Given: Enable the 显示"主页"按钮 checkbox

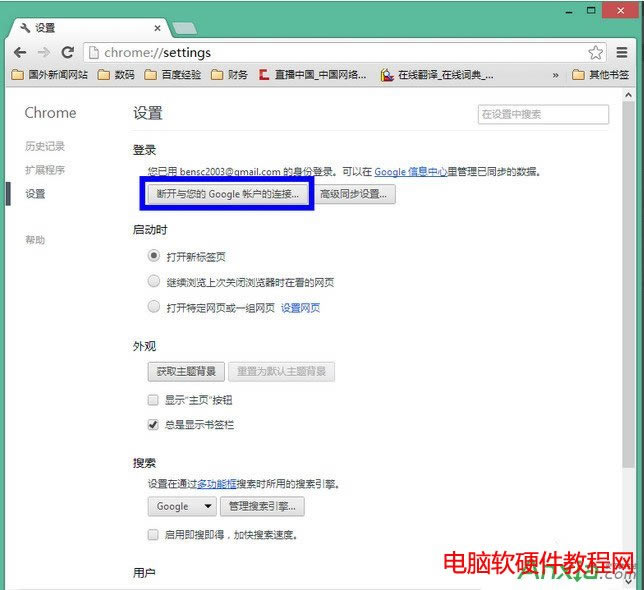Looking at the screenshot, I should [x=153, y=400].
